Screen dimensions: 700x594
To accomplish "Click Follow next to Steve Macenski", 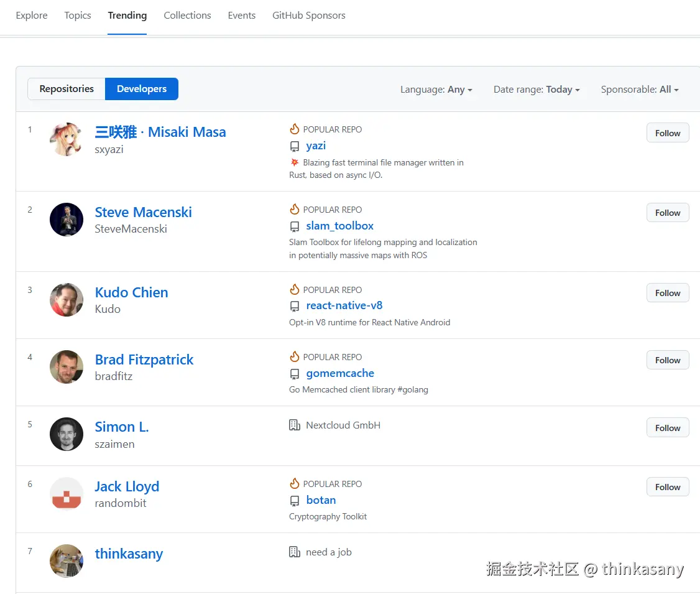I will pyautogui.click(x=667, y=212).
